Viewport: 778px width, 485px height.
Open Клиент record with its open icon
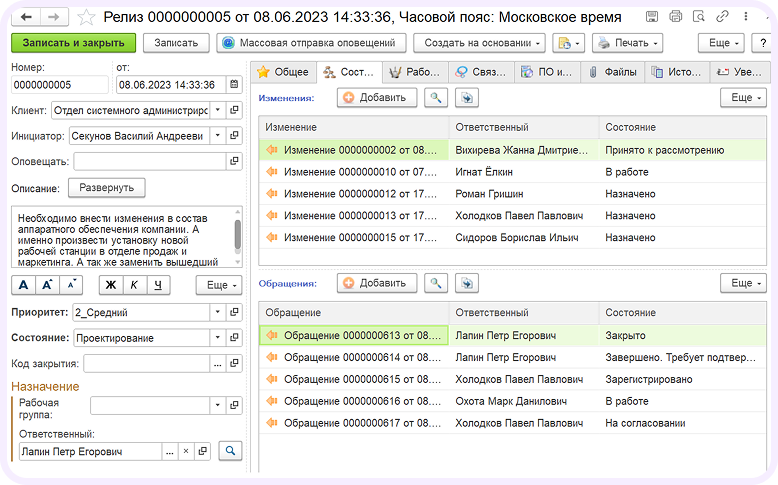(234, 110)
